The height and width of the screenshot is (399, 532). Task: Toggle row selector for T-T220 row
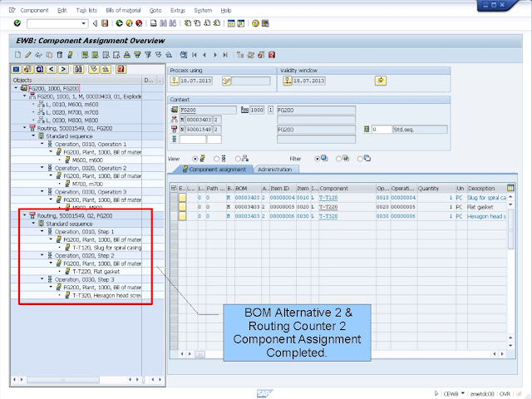pyautogui.click(x=174, y=207)
